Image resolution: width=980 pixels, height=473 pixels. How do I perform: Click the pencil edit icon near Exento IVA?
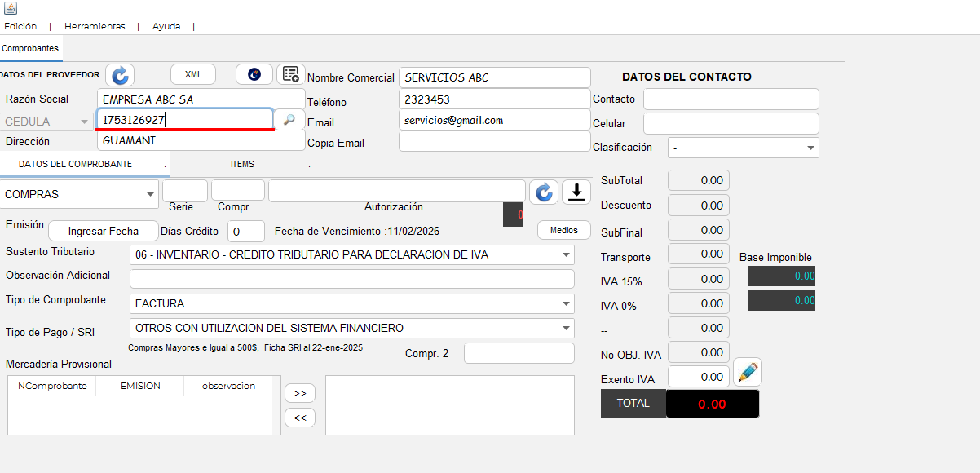point(747,373)
